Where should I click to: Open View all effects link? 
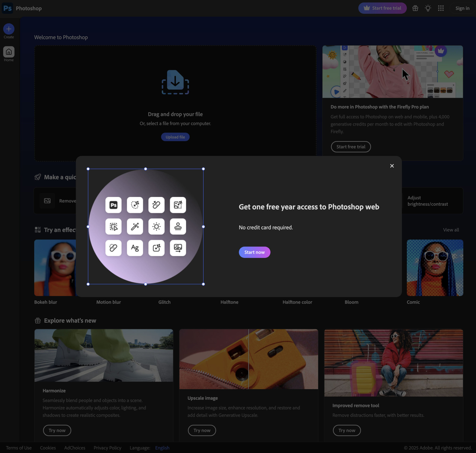(451, 230)
